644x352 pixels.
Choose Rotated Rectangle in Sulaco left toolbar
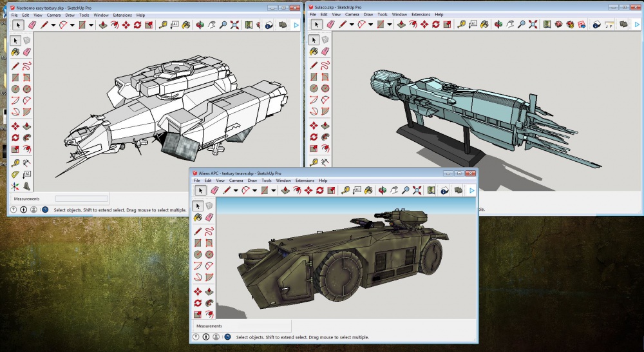click(x=325, y=77)
